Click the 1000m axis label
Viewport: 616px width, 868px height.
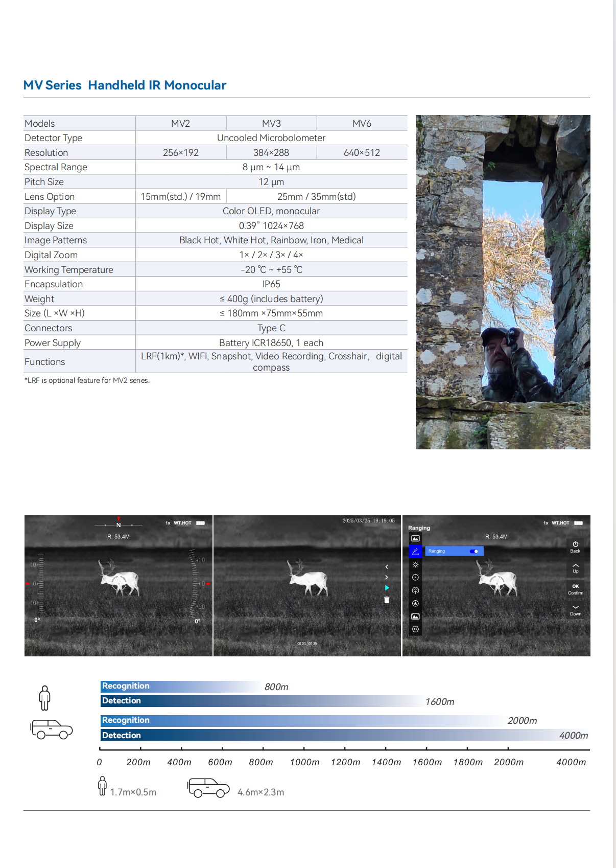[304, 762]
